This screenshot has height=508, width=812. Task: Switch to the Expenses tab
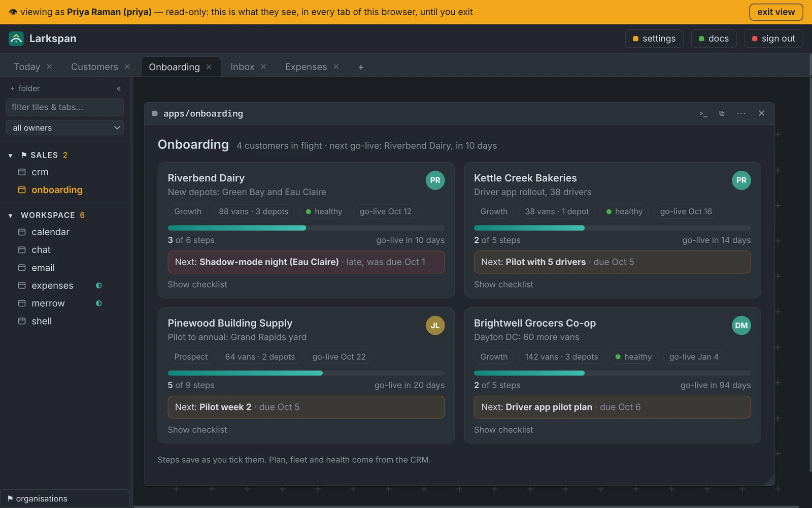click(x=306, y=67)
